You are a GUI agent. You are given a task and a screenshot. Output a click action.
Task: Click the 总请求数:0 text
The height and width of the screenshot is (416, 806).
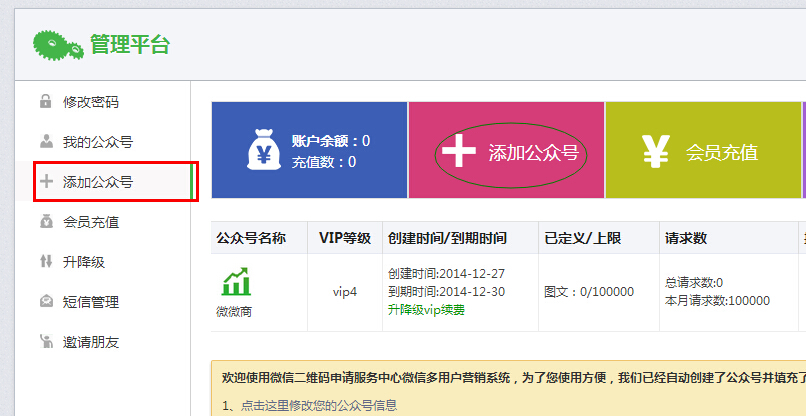(694, 283)
